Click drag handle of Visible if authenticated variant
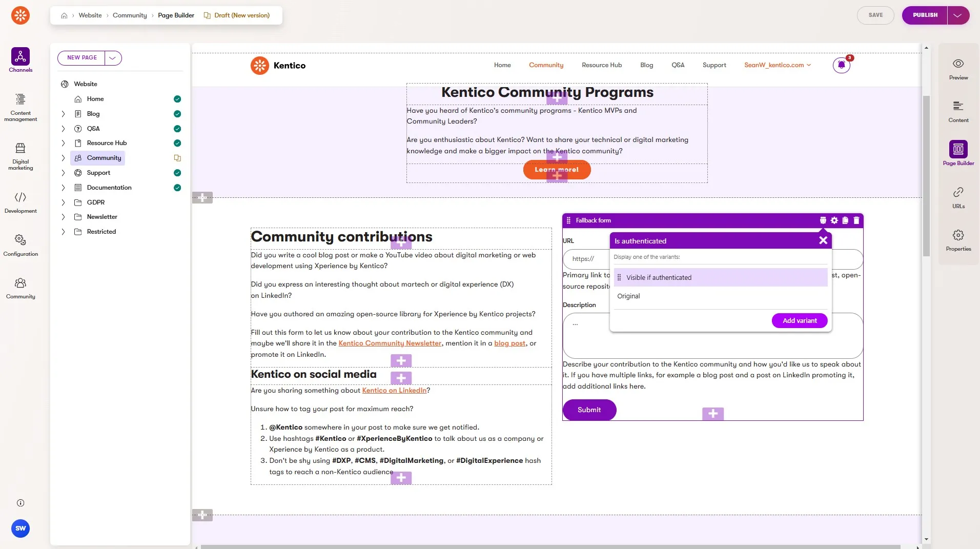Viewport: 980px width, 549px height. (x=619, y=277)
